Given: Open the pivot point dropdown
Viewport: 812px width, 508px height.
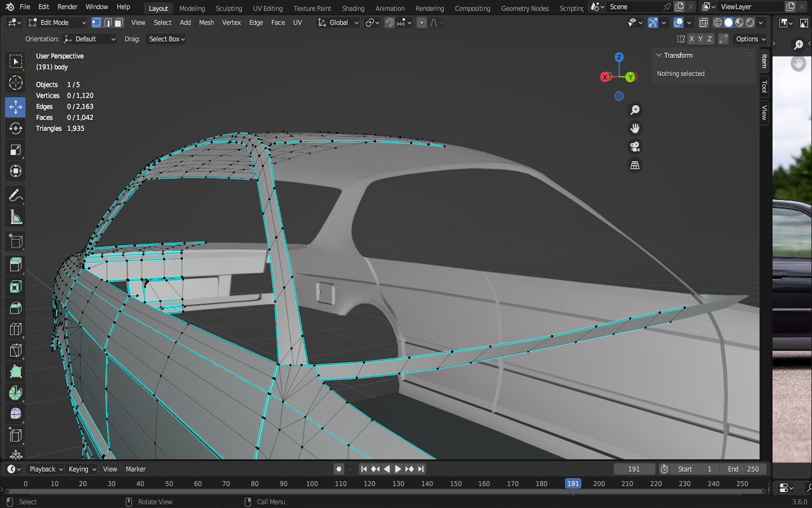Looking at the screenshot, I should point(372,23).
